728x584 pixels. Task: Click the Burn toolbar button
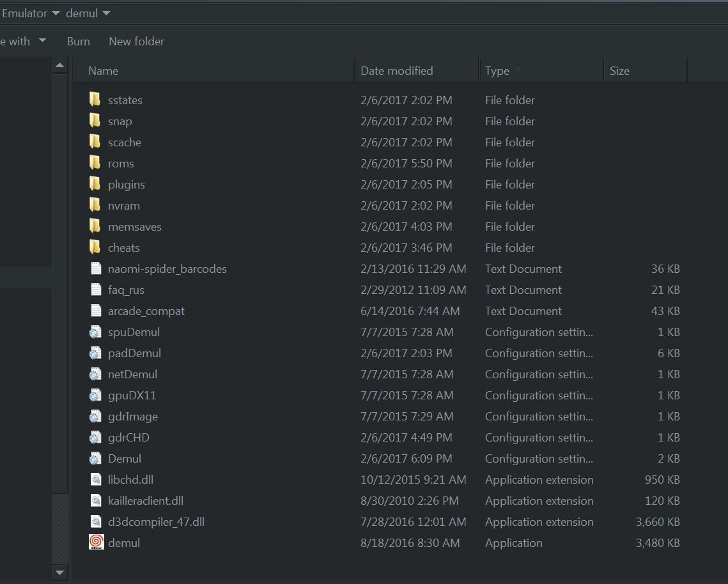click(x=79, y=42)
